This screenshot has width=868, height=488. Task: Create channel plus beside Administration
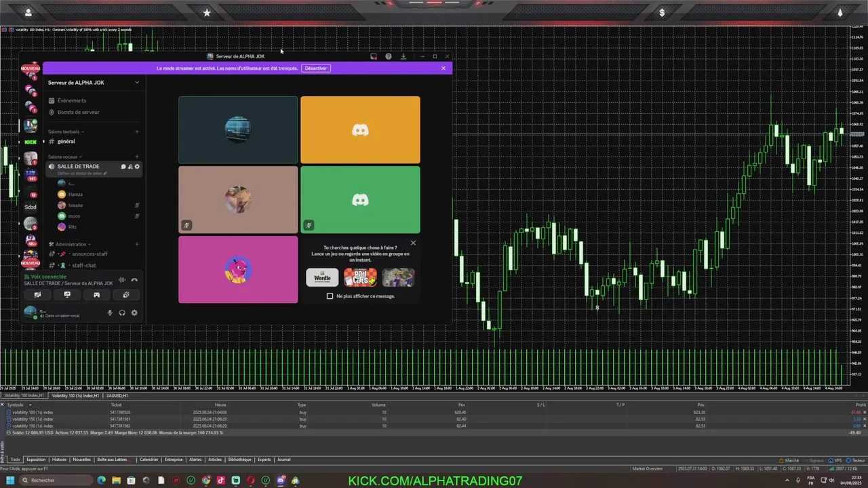pos(137,244)
